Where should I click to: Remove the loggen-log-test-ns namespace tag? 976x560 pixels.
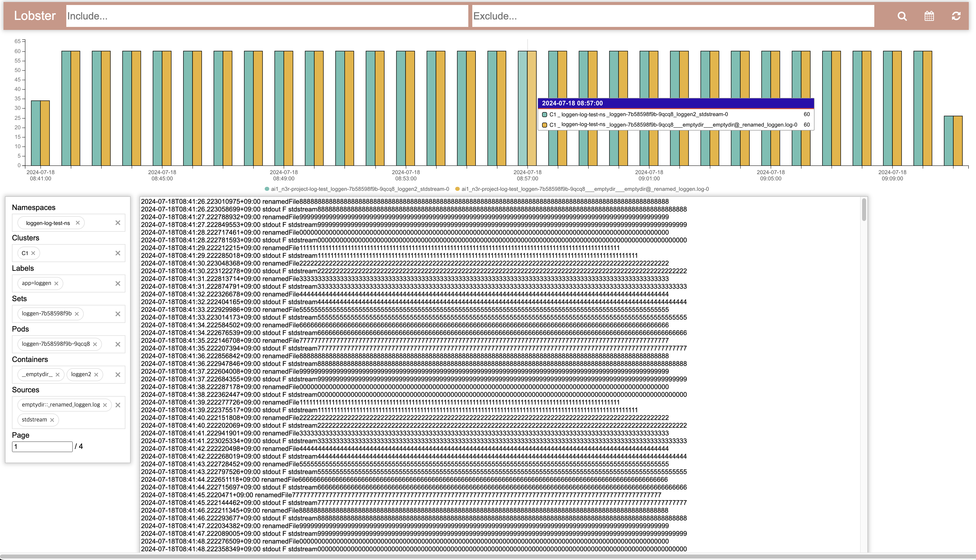click(x=78, y=223)
